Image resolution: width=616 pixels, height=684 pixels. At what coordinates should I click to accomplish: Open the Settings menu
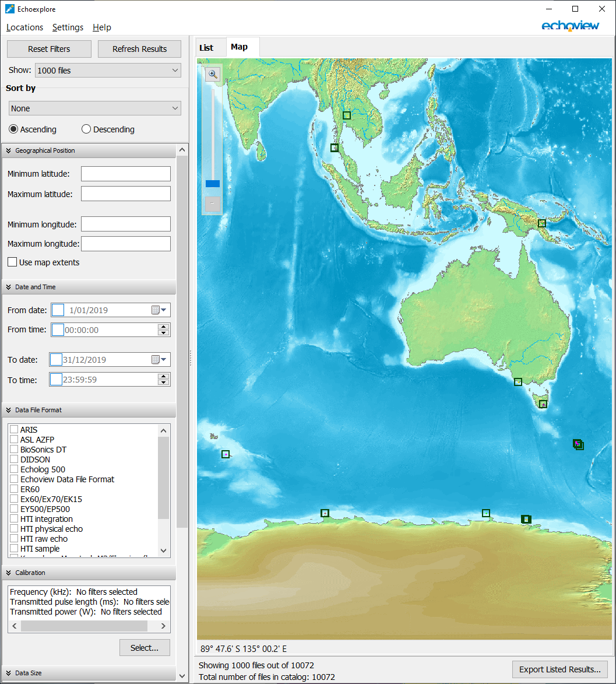point(68,27)
